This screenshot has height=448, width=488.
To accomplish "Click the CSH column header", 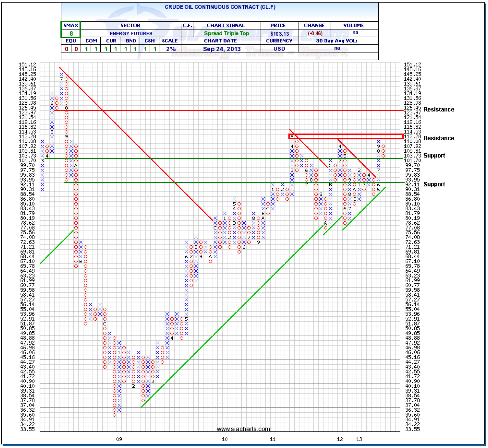I will point(149,41).
